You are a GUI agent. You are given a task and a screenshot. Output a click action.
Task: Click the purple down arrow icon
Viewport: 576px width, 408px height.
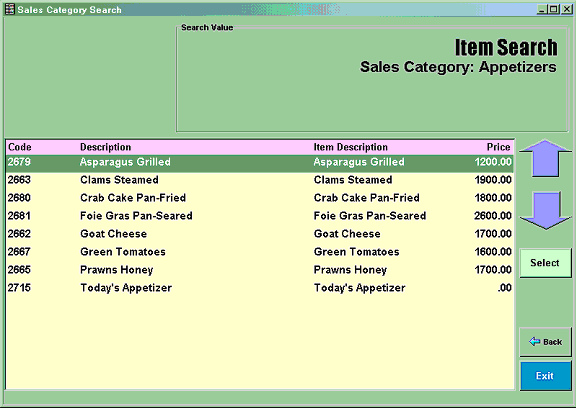tap(546, 211)
